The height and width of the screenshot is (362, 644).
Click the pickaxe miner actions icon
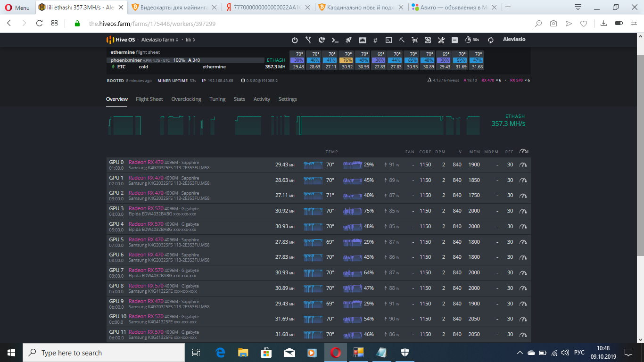(402, 40)
